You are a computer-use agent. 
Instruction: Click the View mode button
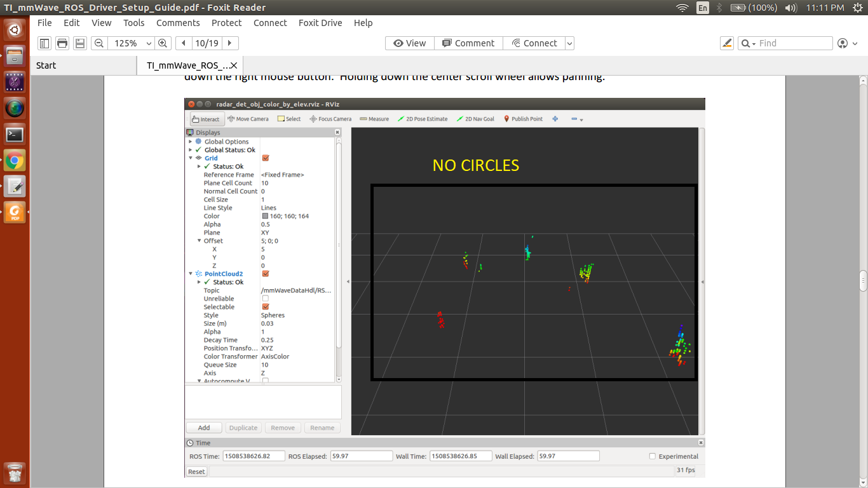coord(410,43)
